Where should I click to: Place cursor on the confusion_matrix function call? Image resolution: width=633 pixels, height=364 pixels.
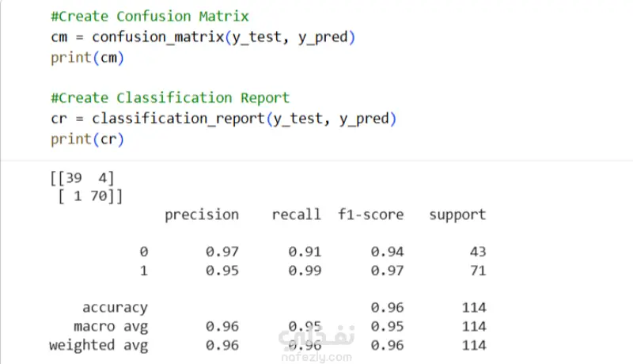pos(157,36)
